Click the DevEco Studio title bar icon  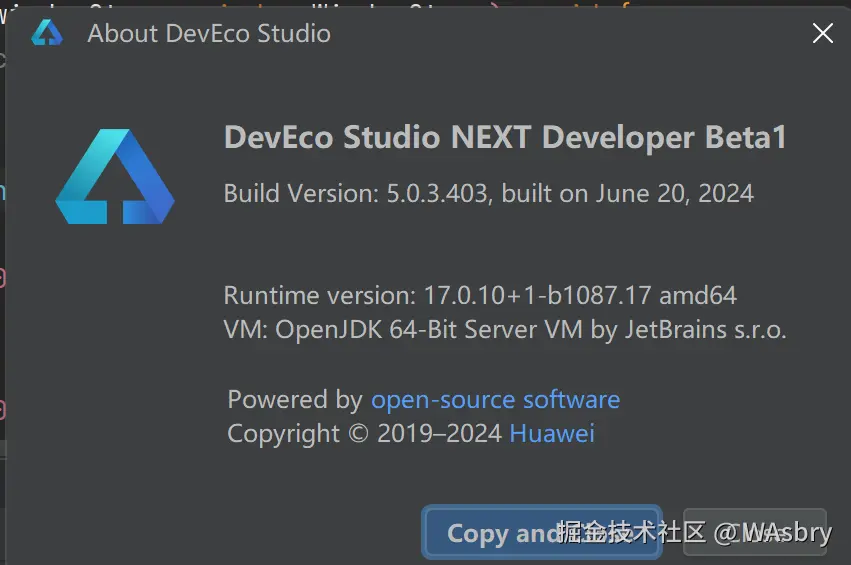click(x=47, y=33)
